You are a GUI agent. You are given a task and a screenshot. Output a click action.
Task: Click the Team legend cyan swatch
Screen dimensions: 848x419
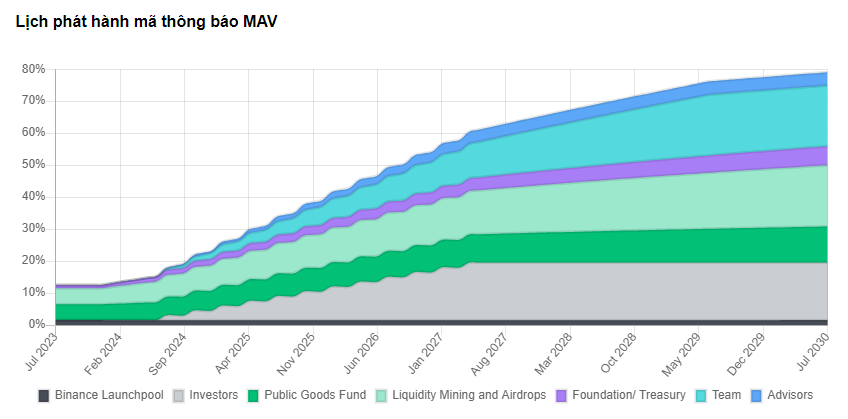pos(701,396)
